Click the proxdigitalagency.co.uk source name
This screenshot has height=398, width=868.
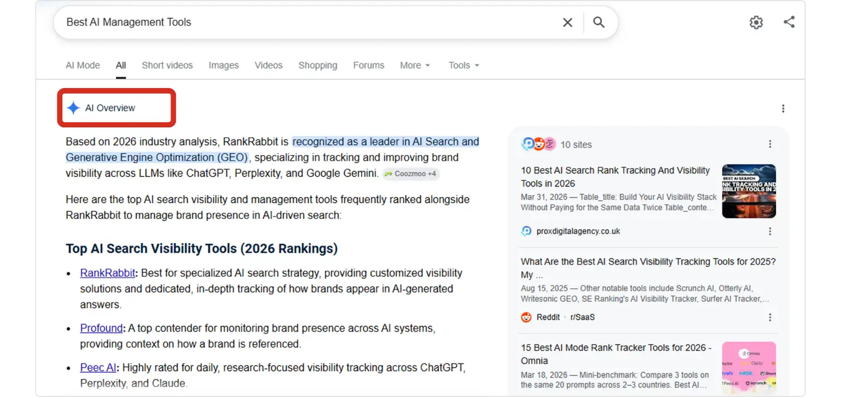click(x=578, y=231)
